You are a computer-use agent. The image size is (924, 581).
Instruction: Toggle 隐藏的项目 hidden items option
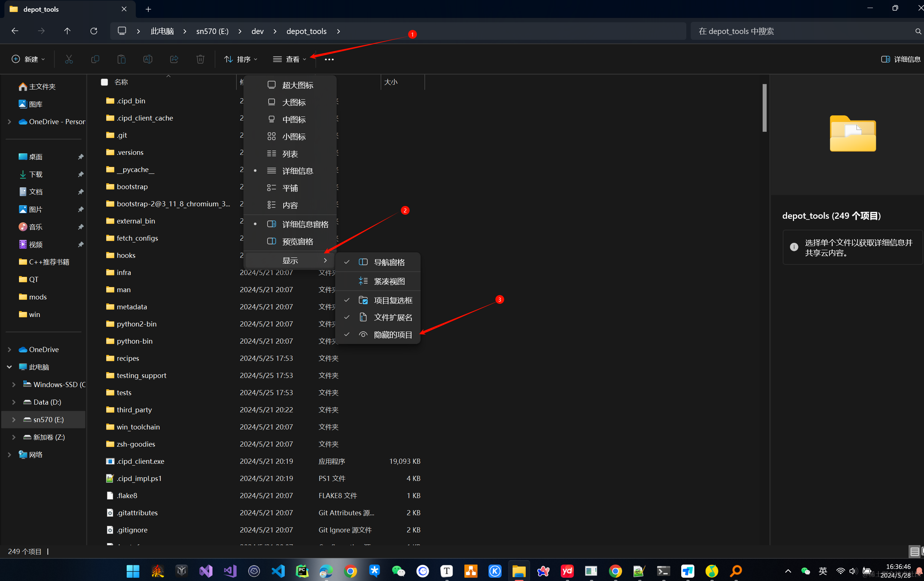392,335
